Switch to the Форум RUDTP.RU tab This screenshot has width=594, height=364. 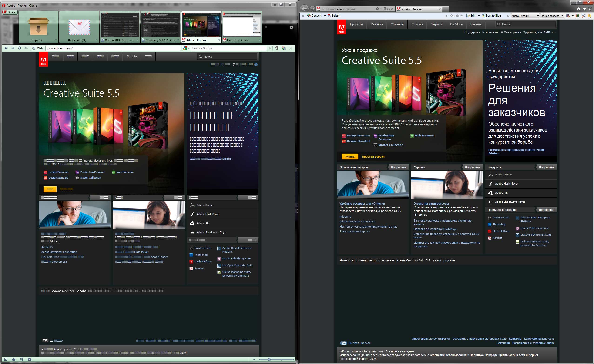[x=120, y=27]
